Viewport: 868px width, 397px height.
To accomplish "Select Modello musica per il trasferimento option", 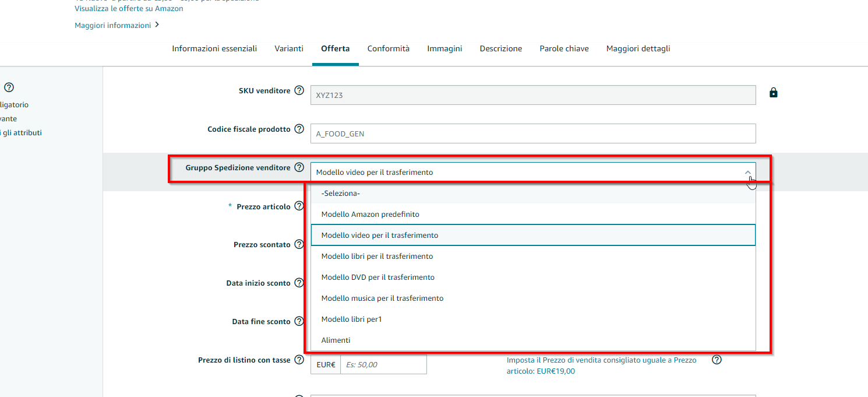I will (533, 298).
